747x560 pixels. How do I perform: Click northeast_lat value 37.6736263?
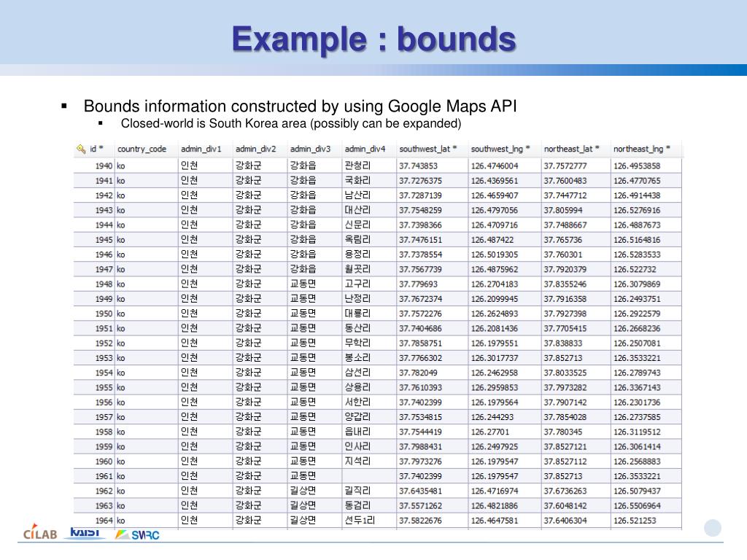[x=565, y=491]
